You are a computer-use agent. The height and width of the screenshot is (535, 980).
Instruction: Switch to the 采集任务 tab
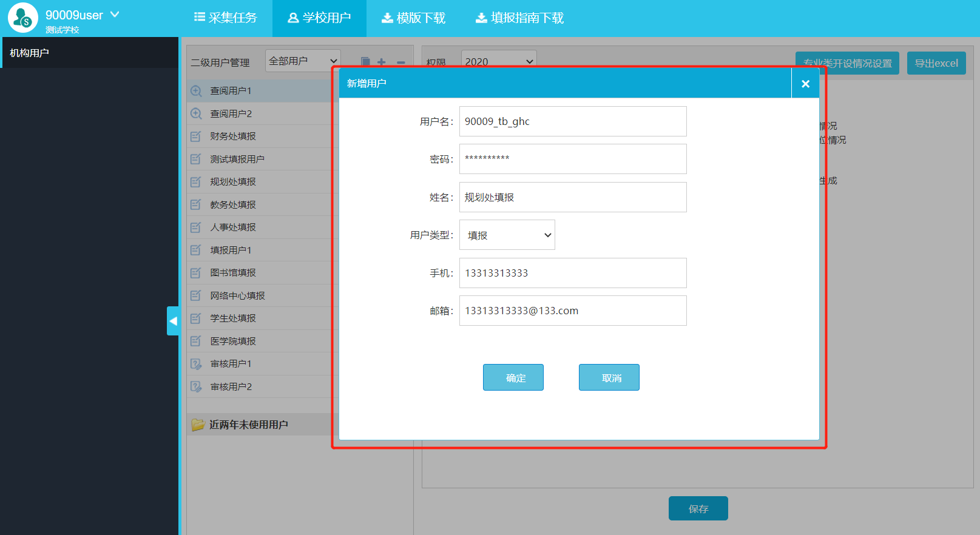(x=226, y=18)
